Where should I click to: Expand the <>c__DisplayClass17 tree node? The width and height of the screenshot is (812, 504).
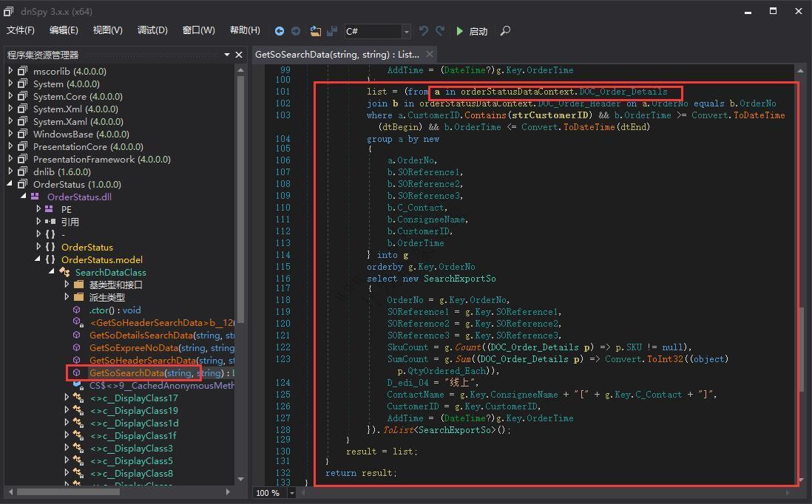point(67,398)
